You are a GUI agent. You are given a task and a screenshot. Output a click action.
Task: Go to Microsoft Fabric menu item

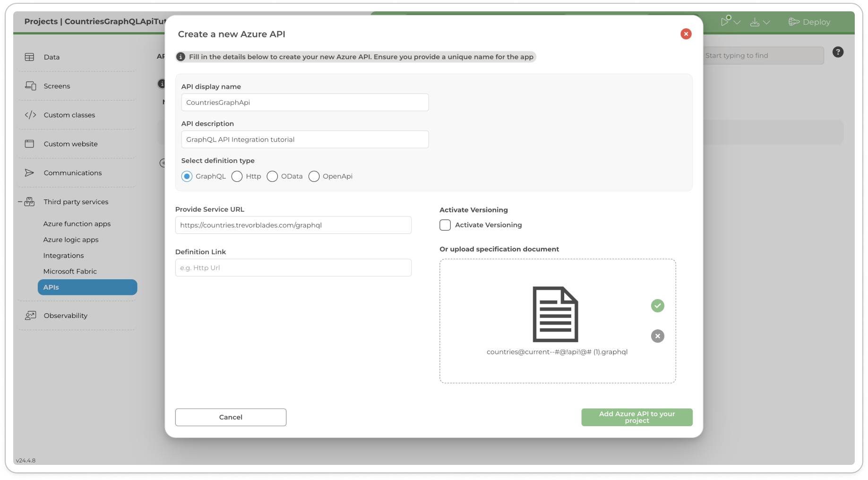70,271
